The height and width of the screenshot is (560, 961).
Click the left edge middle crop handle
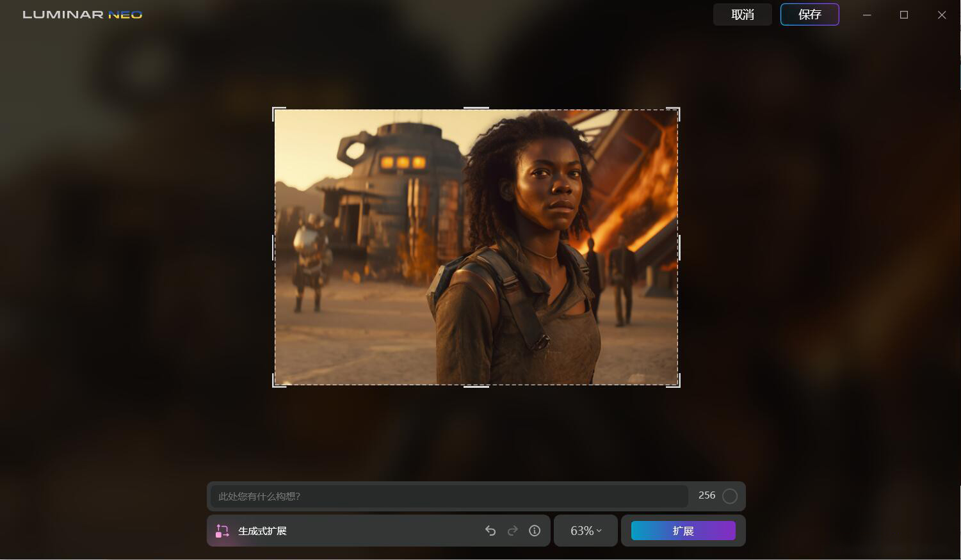coord(274,247)
